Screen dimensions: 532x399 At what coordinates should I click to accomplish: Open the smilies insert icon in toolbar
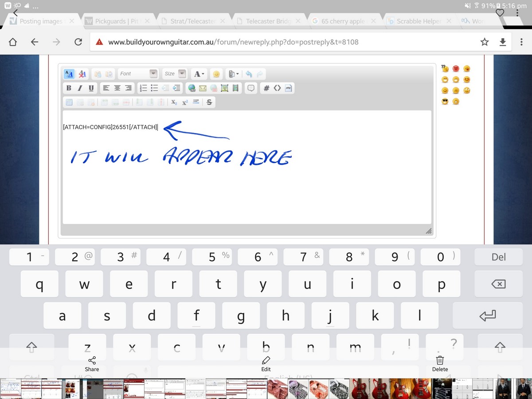click(216, 74)
